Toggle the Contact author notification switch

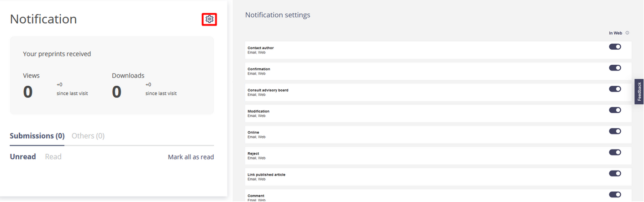point(615,47)
